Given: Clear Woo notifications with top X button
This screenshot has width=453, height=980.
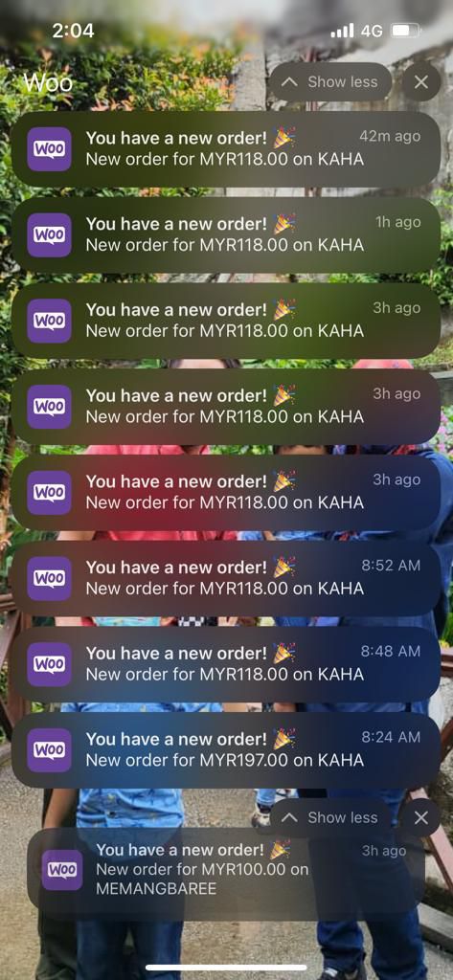Looking at the screenshot, I should (x=421, y=82).
